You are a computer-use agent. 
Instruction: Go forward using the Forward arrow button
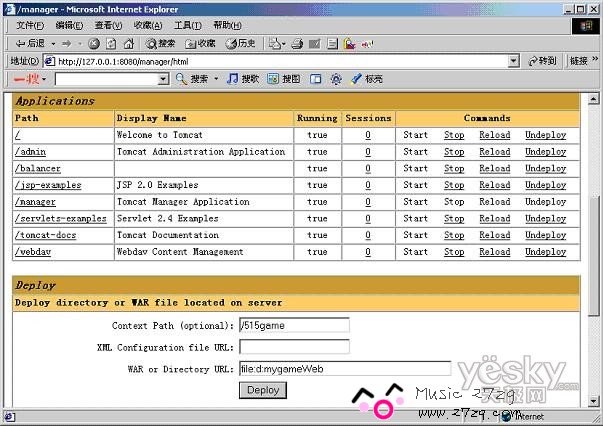tap(67, 44)
